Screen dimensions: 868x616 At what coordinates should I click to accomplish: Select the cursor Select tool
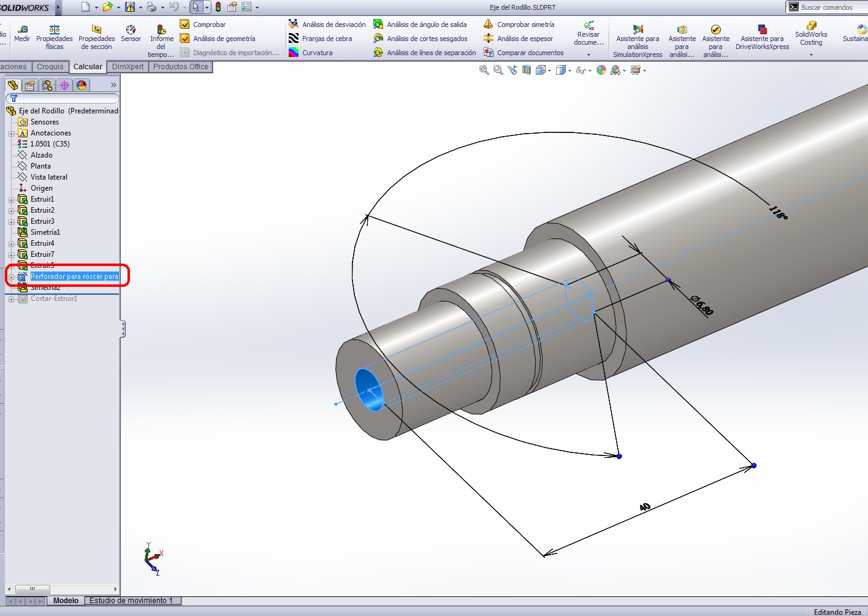click(196, 7)
